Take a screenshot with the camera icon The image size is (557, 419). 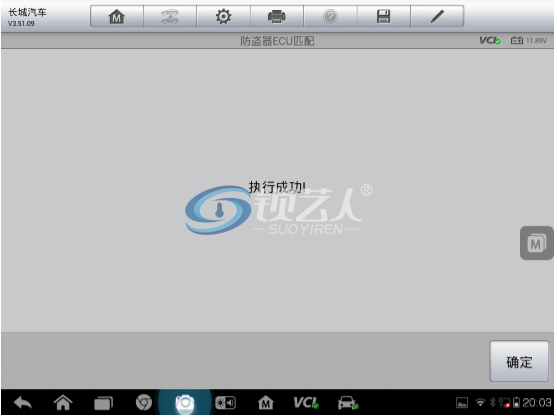pyautogui.click(x=185, y=404)
